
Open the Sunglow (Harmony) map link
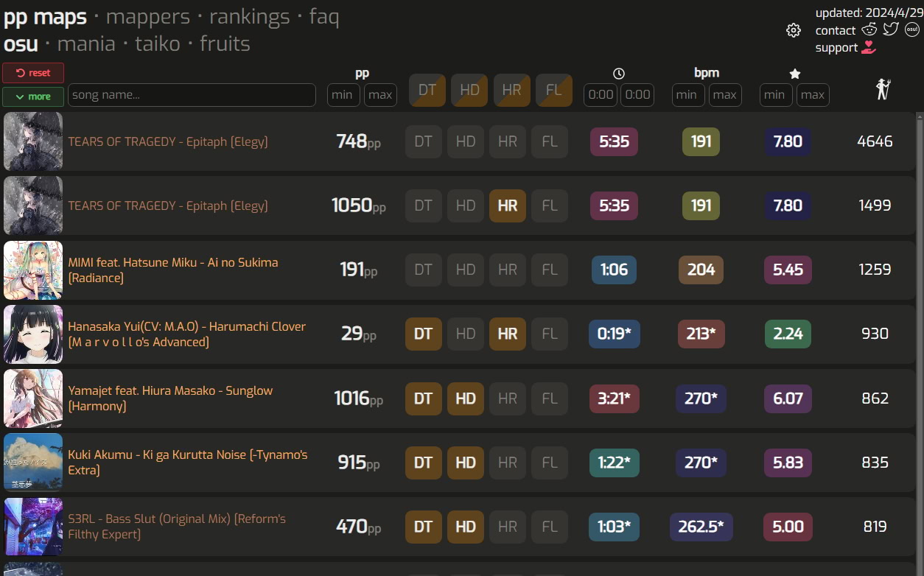pyautogui.click(x=170, y=398)
